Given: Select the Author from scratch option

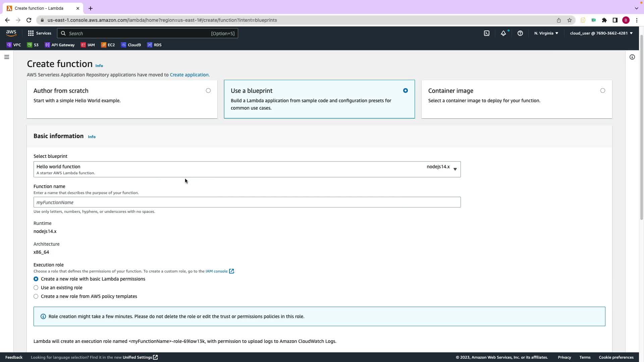Looking at the screenshot, I should [x=208, y=90].
